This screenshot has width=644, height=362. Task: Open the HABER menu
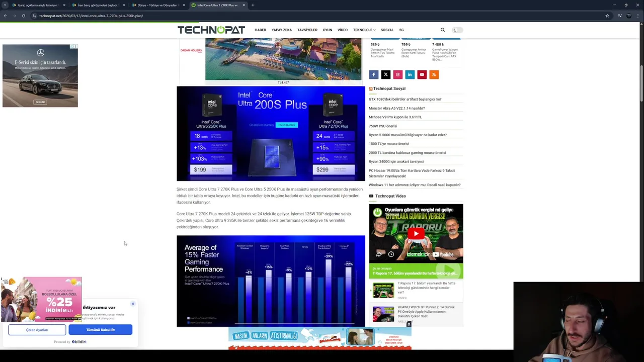(x=260, y=30)
